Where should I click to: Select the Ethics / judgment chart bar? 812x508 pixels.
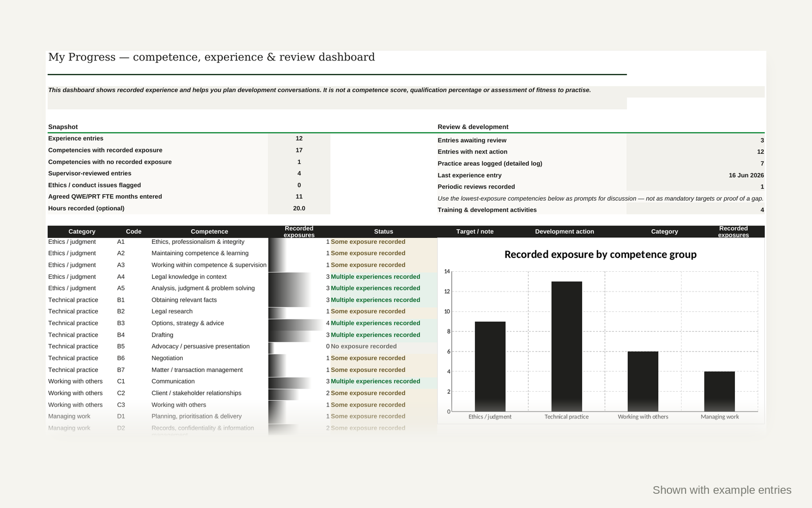point(490,366)
